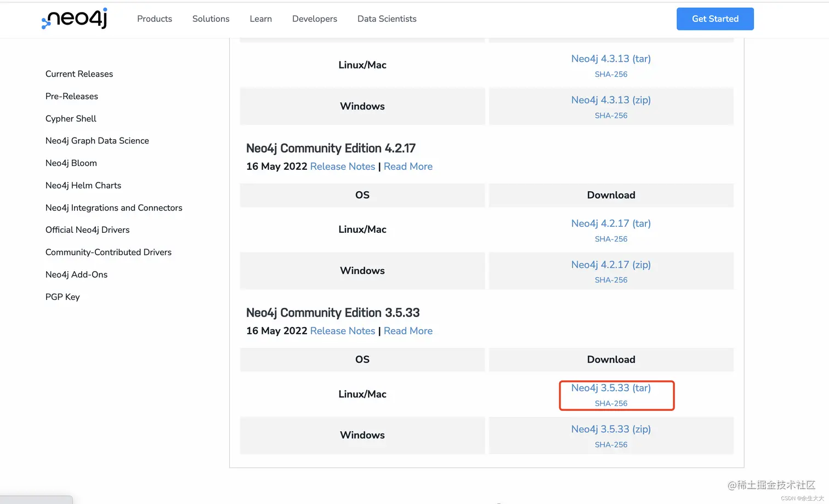Open Neo4j Helm Charts link
Viewport: 829px width, 504px height.
pos(83,185)
